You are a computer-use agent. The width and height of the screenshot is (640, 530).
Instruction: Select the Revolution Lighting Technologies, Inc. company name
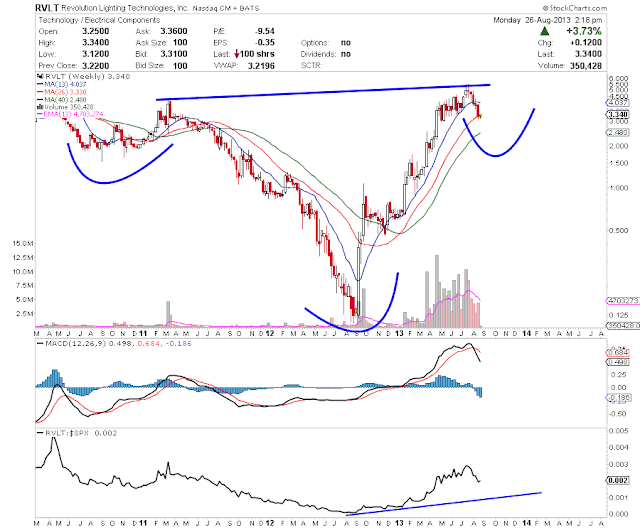tap(125, 8)
